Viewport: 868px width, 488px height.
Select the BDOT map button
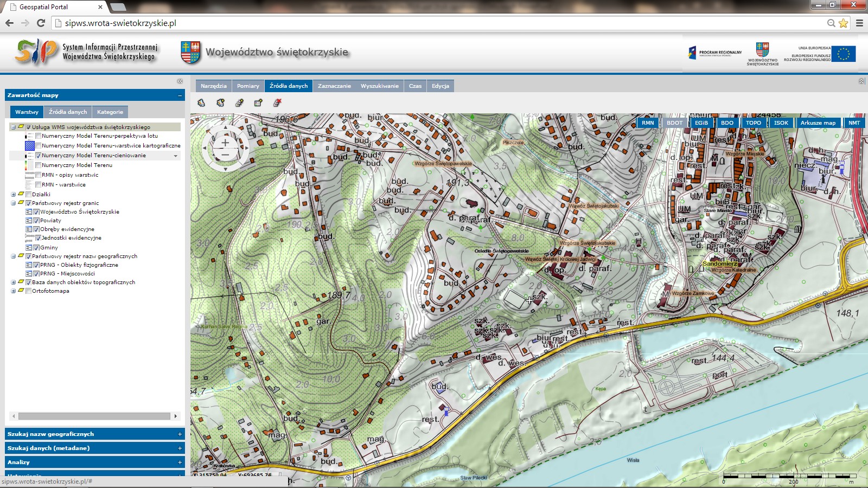pos(675,123)
